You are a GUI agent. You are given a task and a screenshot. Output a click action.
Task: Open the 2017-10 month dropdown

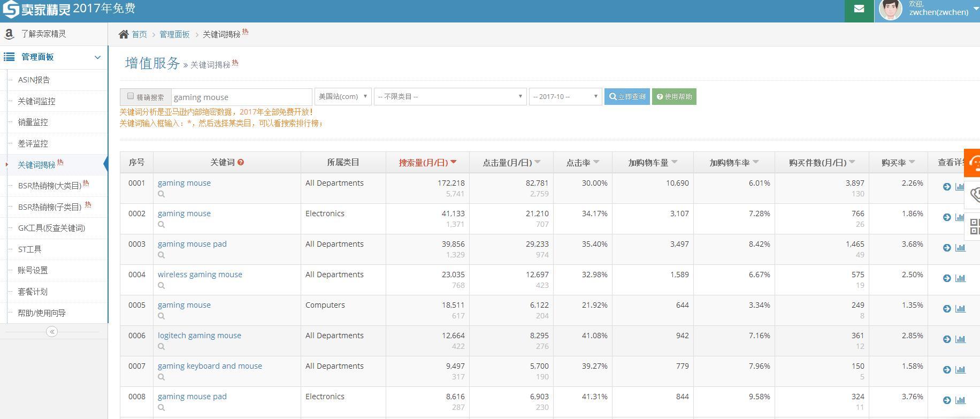click(565, 96)
